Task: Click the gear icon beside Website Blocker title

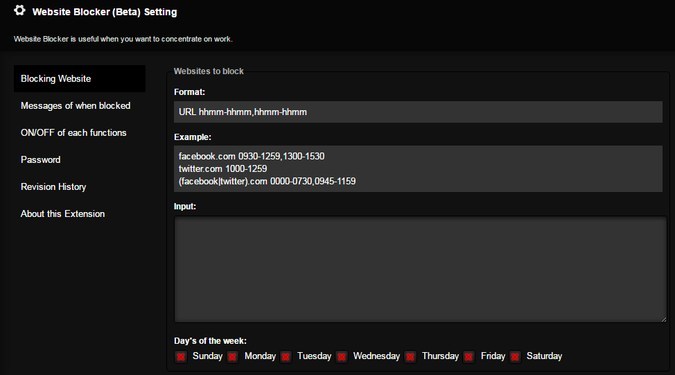Action: pyautogui.click(x=19, y=10)
